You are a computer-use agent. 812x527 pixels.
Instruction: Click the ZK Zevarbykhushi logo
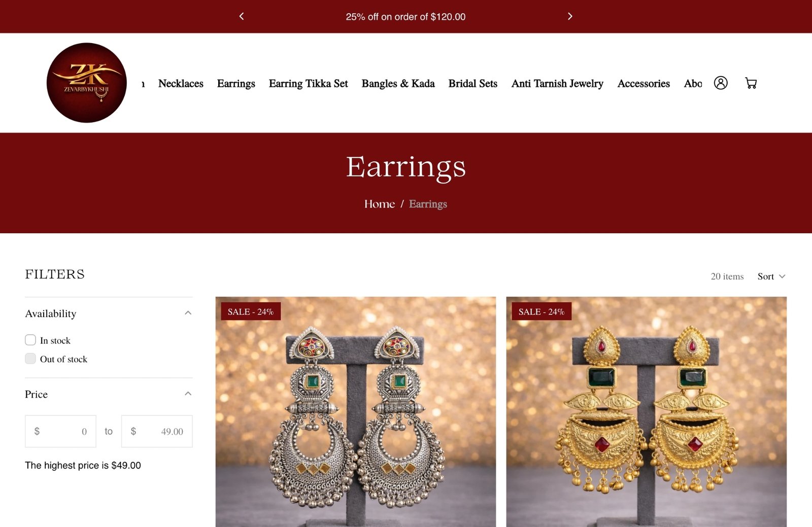click(x=87, y=83)
